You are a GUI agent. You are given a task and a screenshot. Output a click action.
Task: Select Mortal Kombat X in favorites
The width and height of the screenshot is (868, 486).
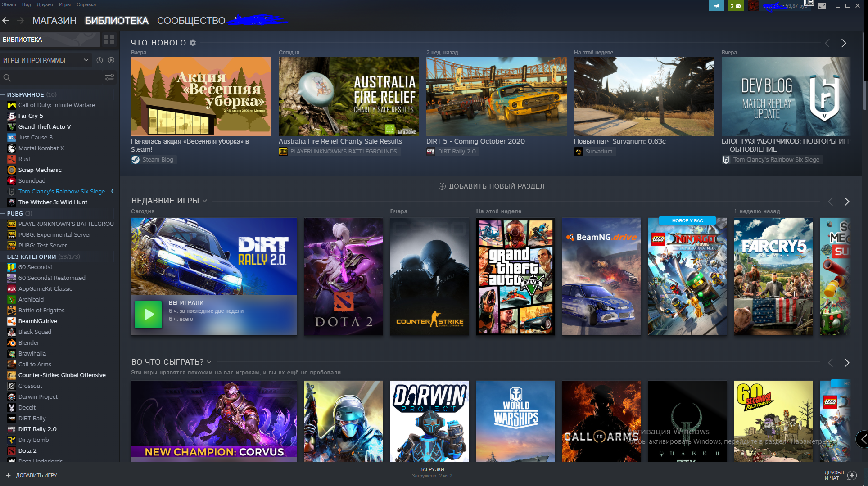(41, 148)
